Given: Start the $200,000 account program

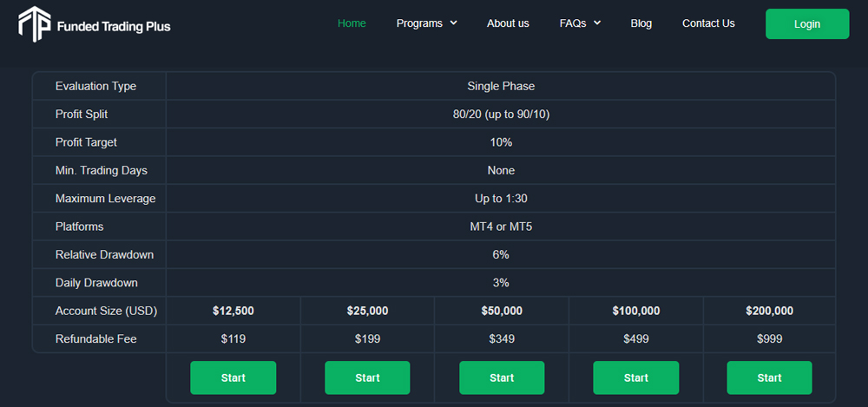Looking at the screenshot, I should pyautogui.click(x=769, y=378).
